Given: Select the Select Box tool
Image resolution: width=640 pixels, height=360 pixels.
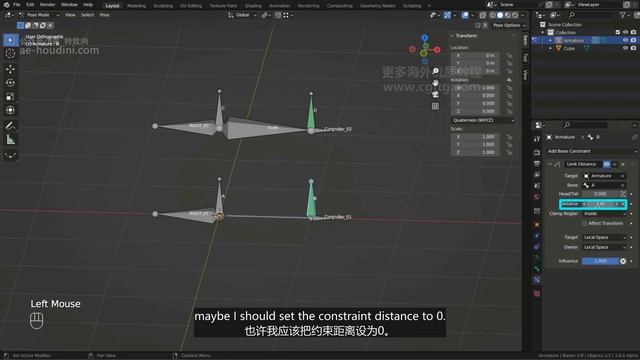Looking at the screenshot, I should click(x=11, y=40).
